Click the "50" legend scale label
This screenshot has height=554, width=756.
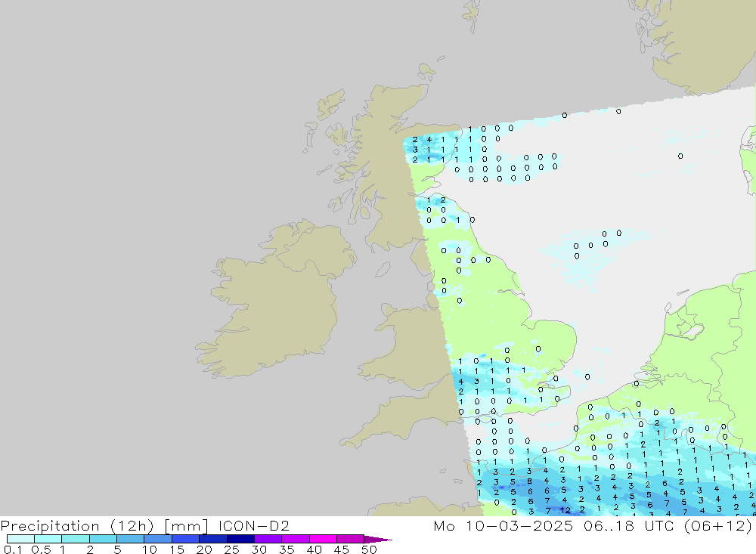(369, 549)
